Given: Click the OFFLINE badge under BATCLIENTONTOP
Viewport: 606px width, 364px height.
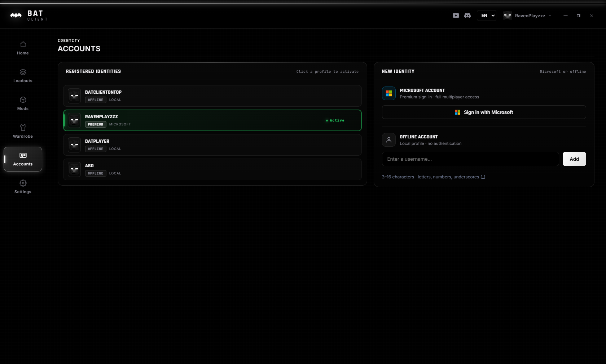Looking at the screenshot, I should [x=96, y=100].
